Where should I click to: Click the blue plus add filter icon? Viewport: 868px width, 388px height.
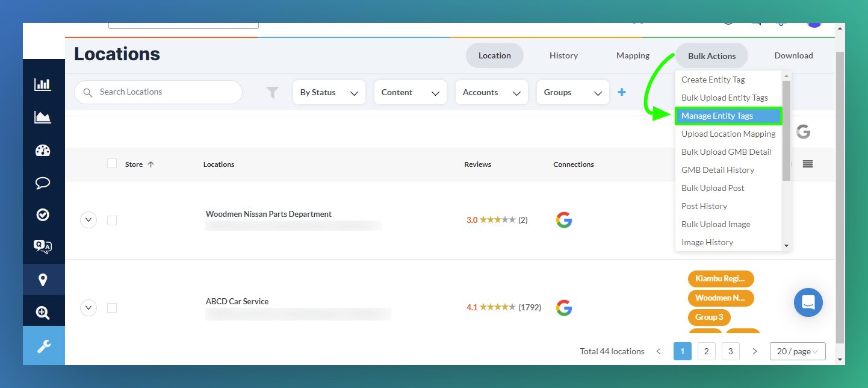click(622, 92)
